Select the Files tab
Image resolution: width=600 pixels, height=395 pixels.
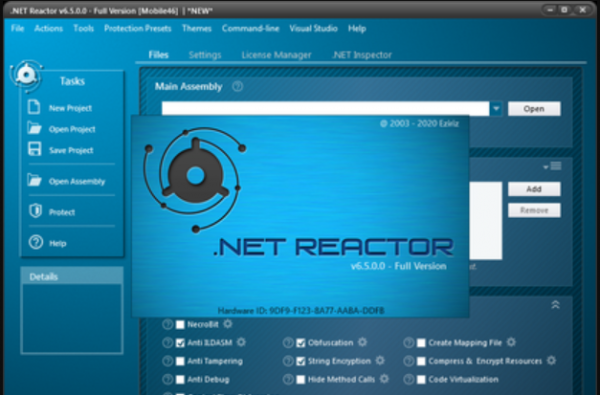(158, 55)
